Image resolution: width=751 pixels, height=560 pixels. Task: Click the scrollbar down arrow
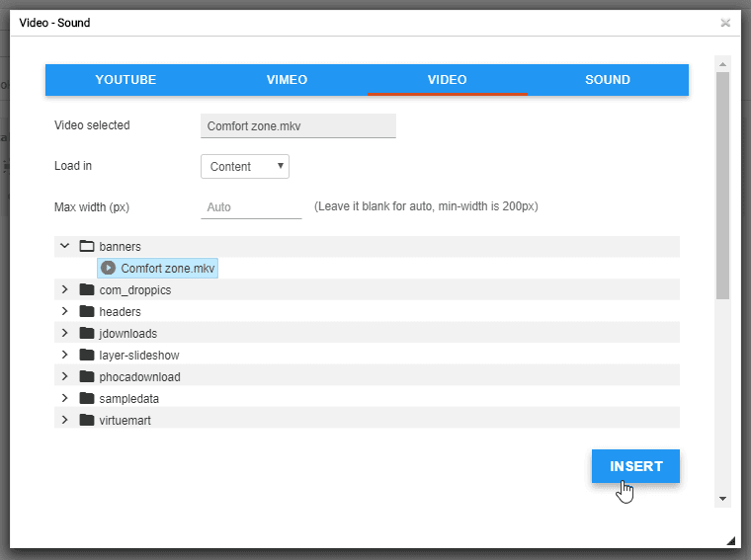pyautogui.click(x=722, y=499)
